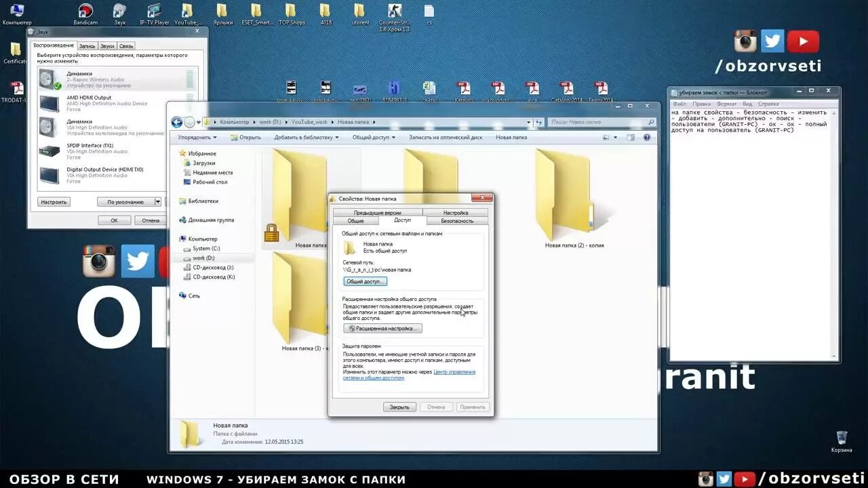Switch to the Безопасность tab

tap(457, 221)
